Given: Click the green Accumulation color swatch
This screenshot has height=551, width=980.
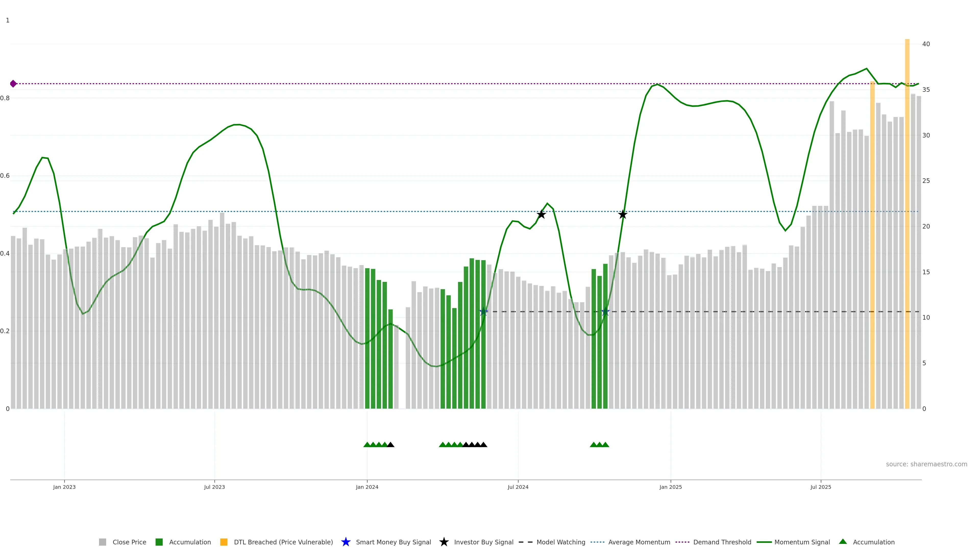Looking at the screenshot, I should [159, 542].
